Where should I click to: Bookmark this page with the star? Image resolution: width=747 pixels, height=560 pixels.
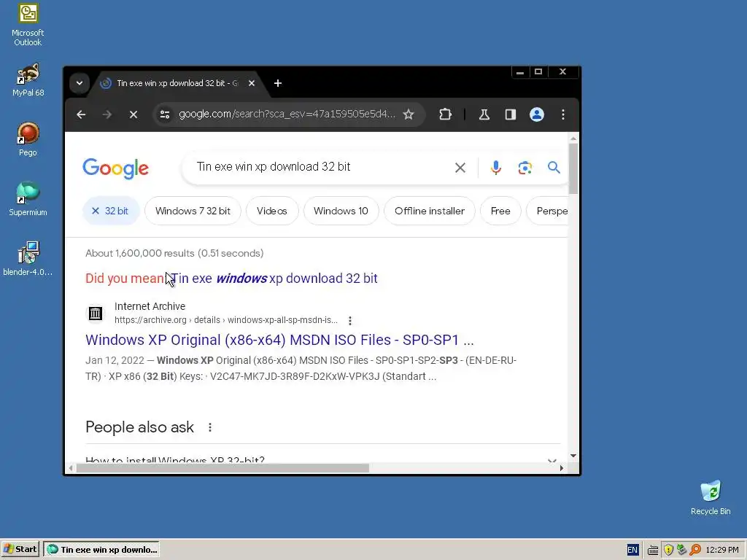coord(409,114)
